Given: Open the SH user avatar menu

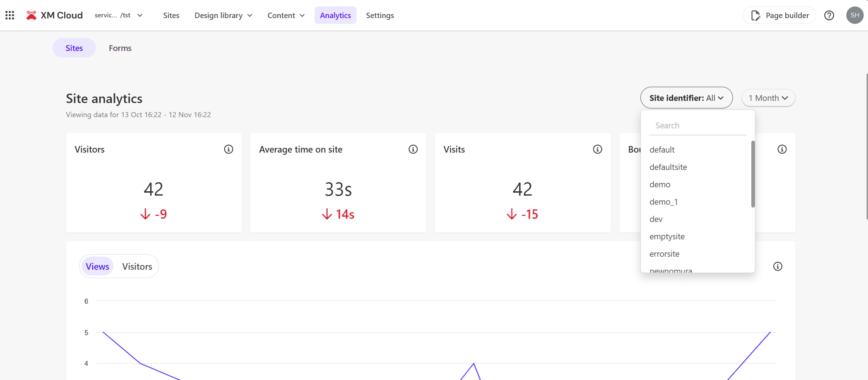Looking at the screenshot, I should click(855, 15).
